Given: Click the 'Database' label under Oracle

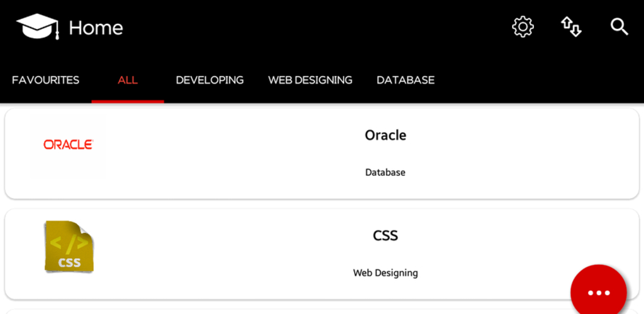Looking at the screenshot, I should (386, 173).
